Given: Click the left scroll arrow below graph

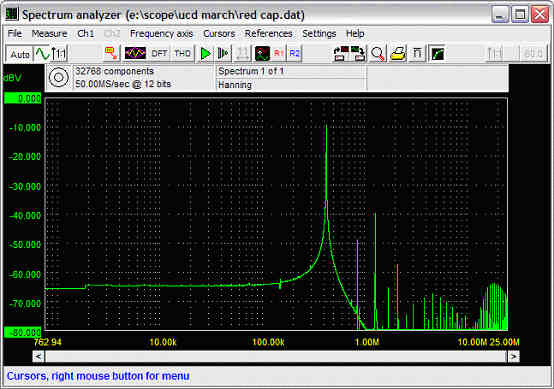Looking at the screenshot, I should (39, 356).
